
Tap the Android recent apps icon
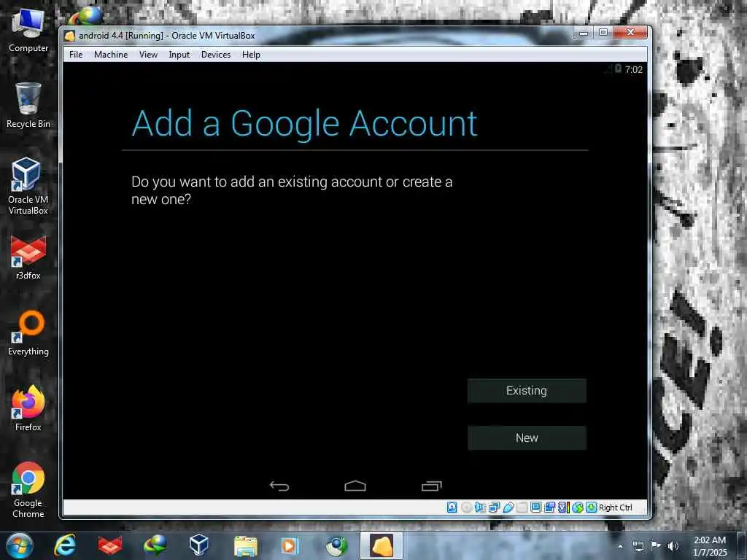[432, 486]
